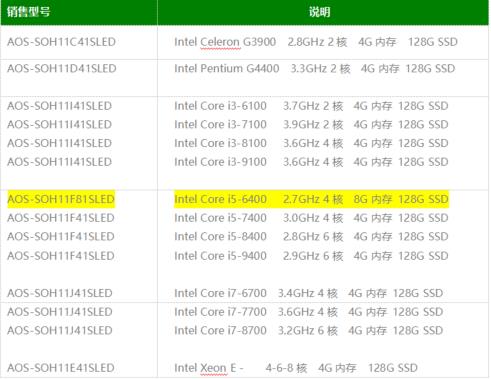491x379 pixels.
Task: Click the Intel Celeron G3900 description
Action: (x=316, y=42)
